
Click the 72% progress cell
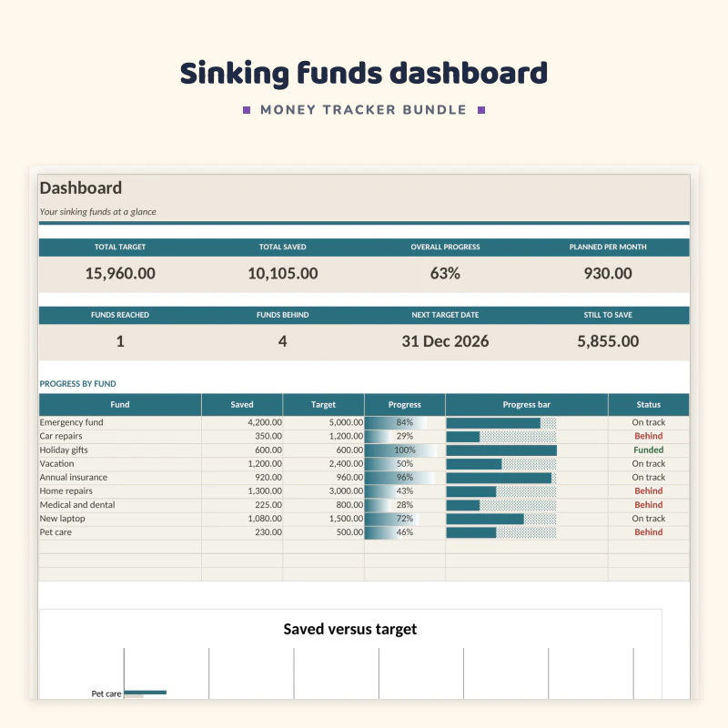[x=404, y=519]
